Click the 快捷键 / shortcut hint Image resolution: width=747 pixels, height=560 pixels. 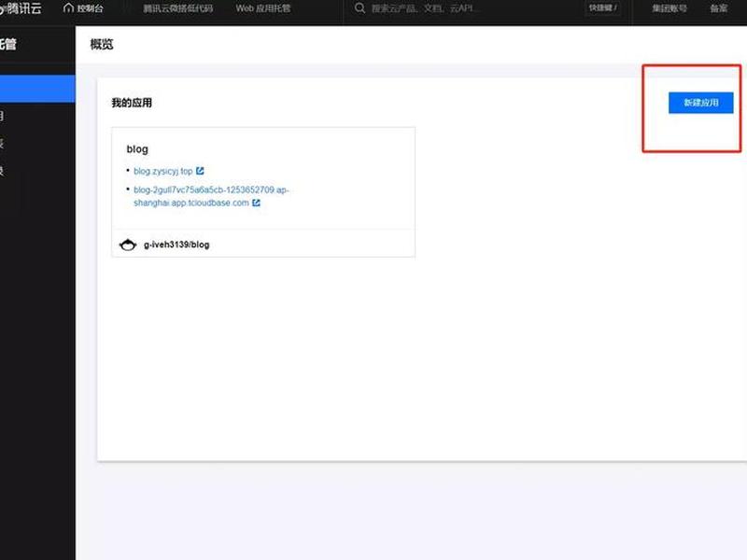click(602, 8)
